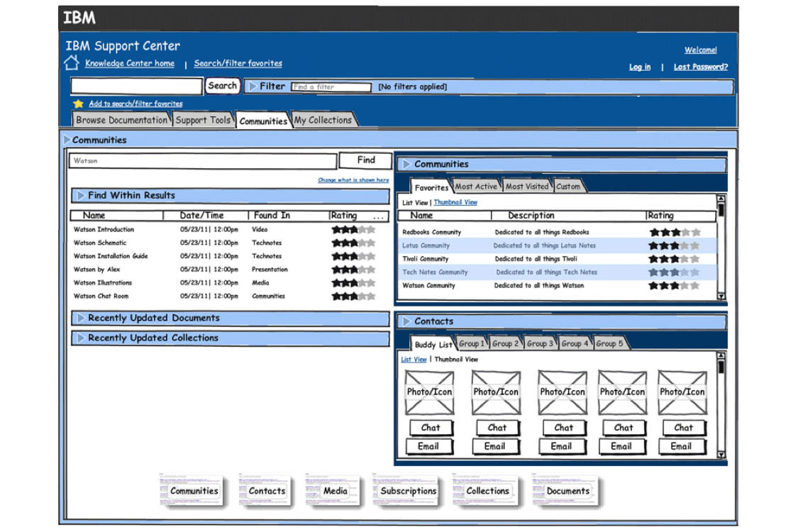Image resolution: width=798 pixels, height=532 pixels.
Task: Click the Subscriptions icon in the bottom dock
Action: coord(407,491)
